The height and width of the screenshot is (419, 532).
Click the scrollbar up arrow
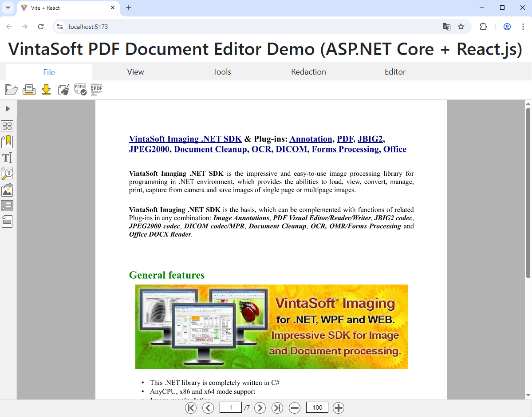(528, 103)
